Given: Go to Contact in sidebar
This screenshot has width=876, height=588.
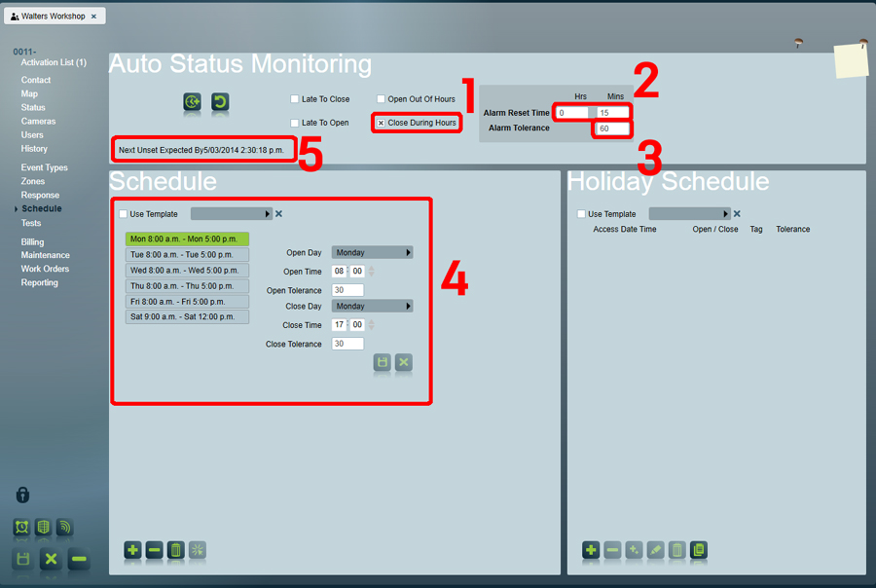Looking at the screenshot, I should pyautogui.click(x=36, y=80).
